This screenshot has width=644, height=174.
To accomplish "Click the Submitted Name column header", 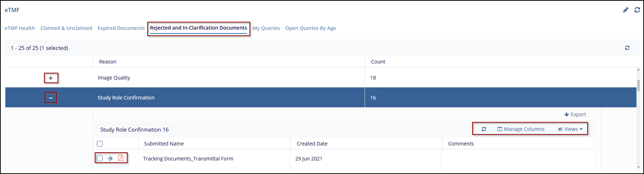I will click(164, 144).
